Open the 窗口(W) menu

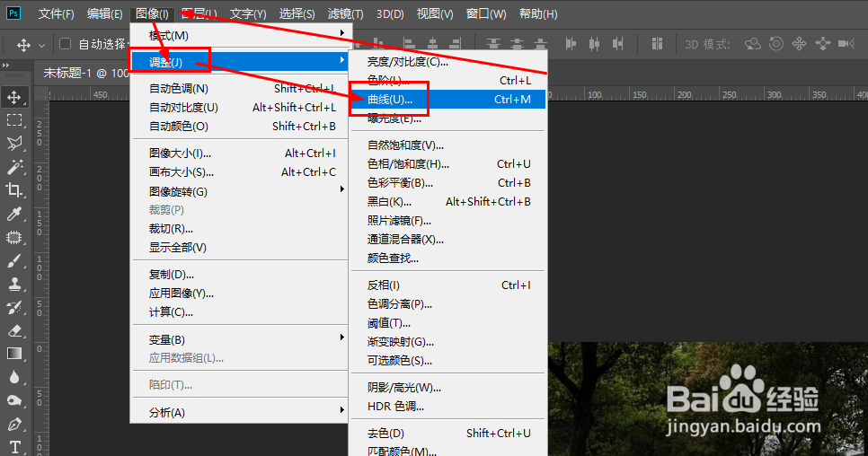point(486,13)
